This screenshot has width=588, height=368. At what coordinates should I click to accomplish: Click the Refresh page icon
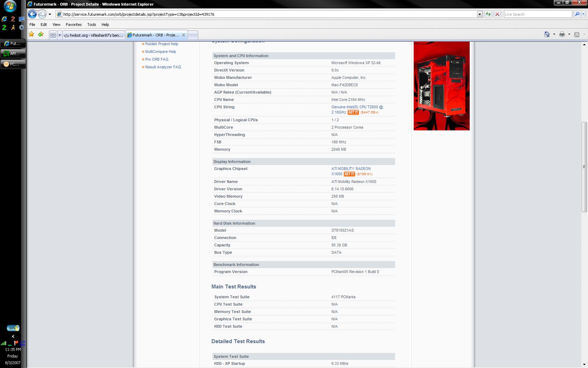pos(488,14)
